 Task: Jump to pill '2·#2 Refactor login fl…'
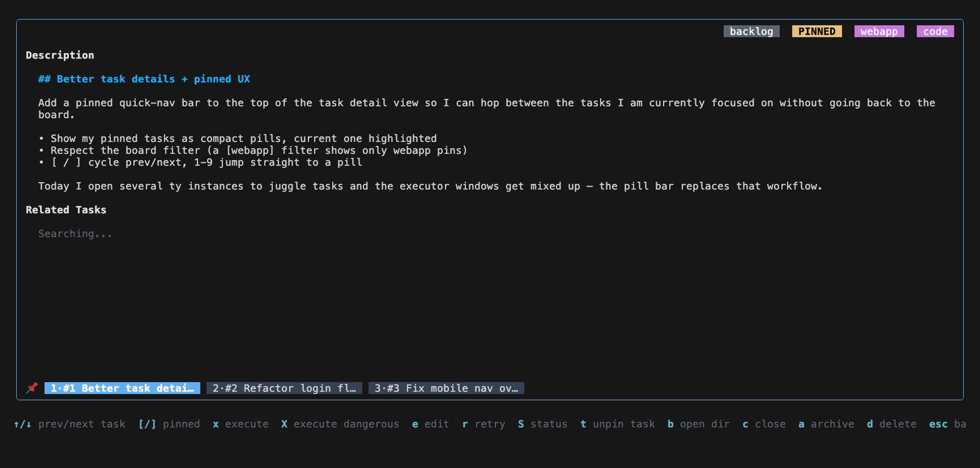click(284, 388)
